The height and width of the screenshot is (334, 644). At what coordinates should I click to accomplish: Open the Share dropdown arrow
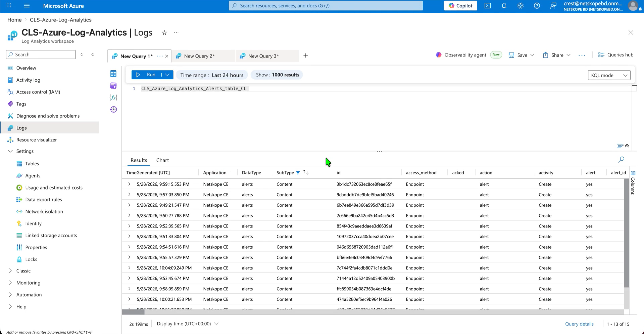(568, 55)
